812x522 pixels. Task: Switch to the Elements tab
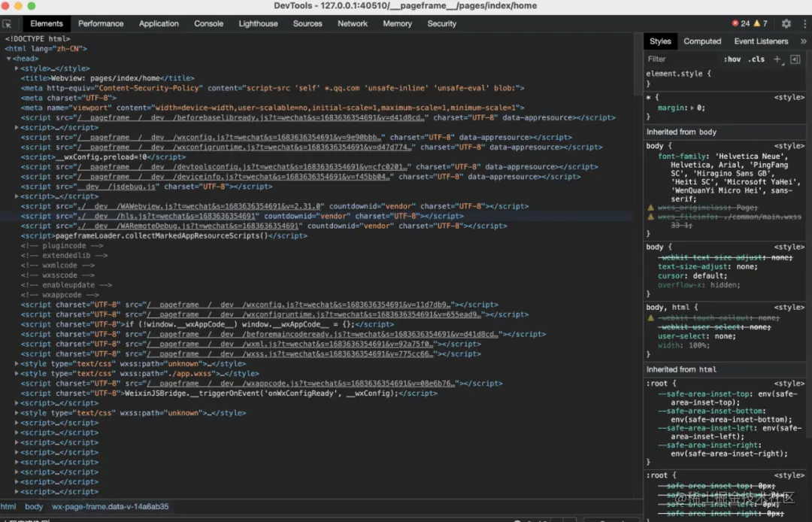click(x=46, y=24)
